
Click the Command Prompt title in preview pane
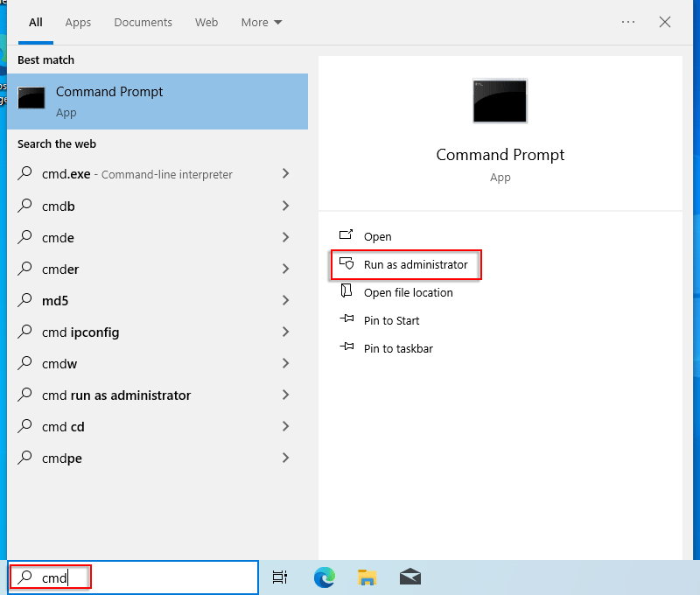pos(500,155)
